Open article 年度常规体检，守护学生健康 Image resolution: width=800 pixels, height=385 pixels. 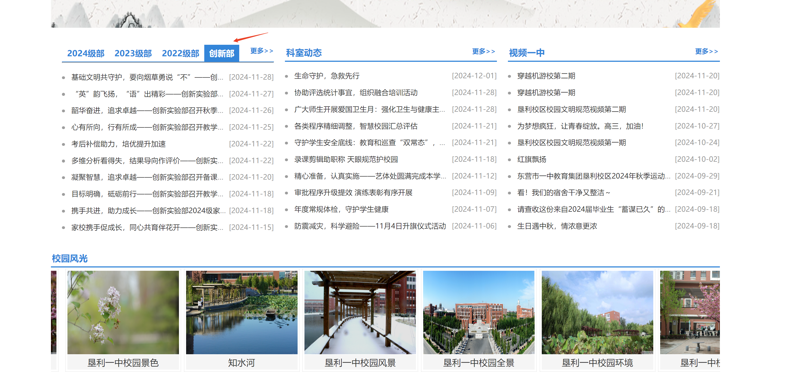[341, 210]
